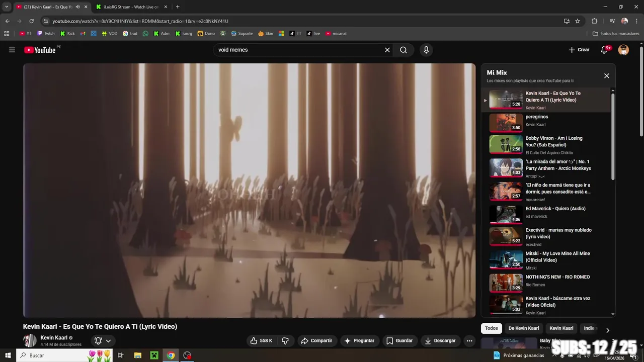The width and height of the screenshot is (644, 362).
Task: Save video with Guardar button
Action: pyautogui.click(x=399, y=340)
